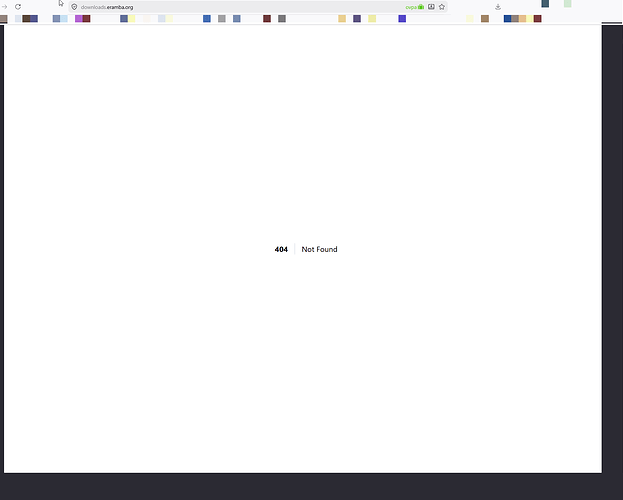Reload the current page
This screenshot has height=500, width=623.
click(18, 7)
